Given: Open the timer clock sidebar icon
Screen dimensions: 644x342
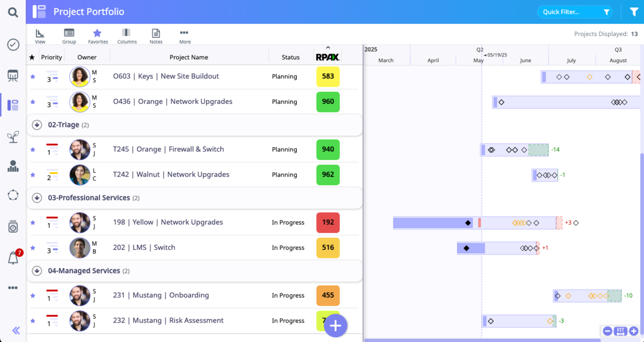Looking at the screenshot, I should (13, 227).
